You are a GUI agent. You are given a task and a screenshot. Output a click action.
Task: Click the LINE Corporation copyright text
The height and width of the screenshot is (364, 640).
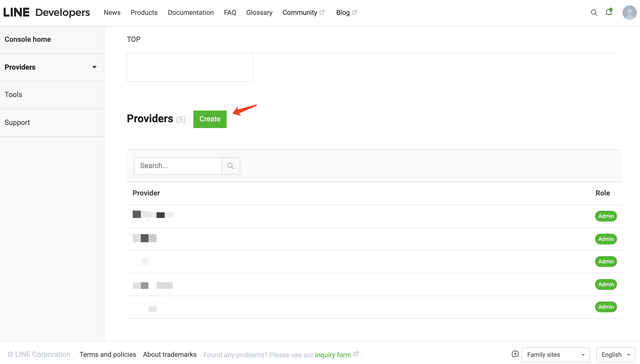(39, 354)
